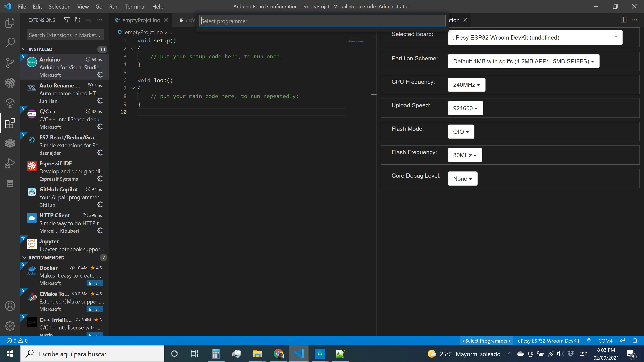
Task: Click the serial port plug icon in status bar
Action: tap(589, 341)
